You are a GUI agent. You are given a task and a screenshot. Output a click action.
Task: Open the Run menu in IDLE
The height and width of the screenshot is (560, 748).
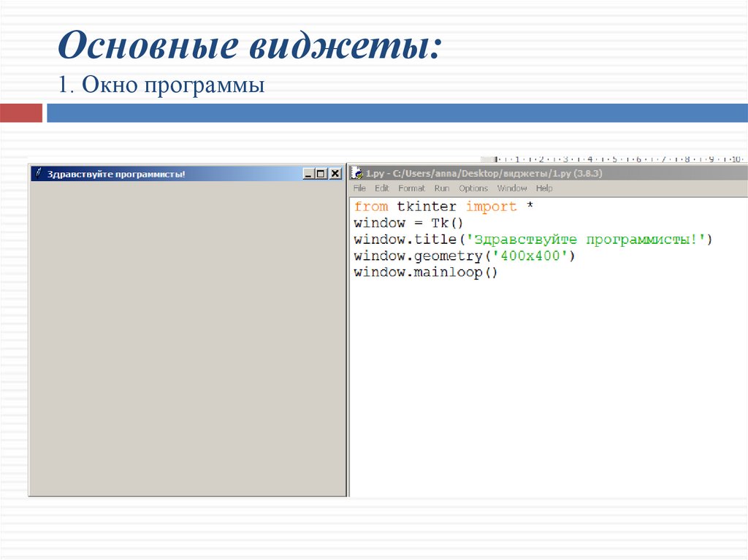tap(442, 188)
